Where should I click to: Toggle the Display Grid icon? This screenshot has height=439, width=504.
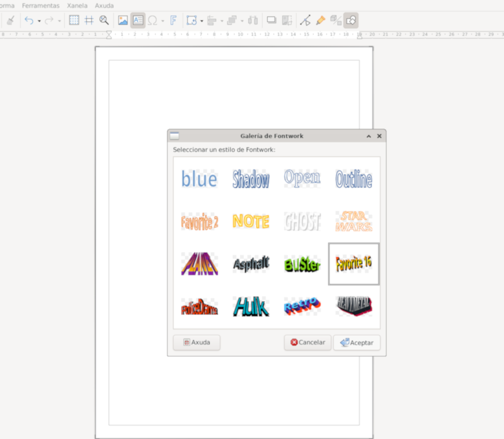(x=73, y=20)
